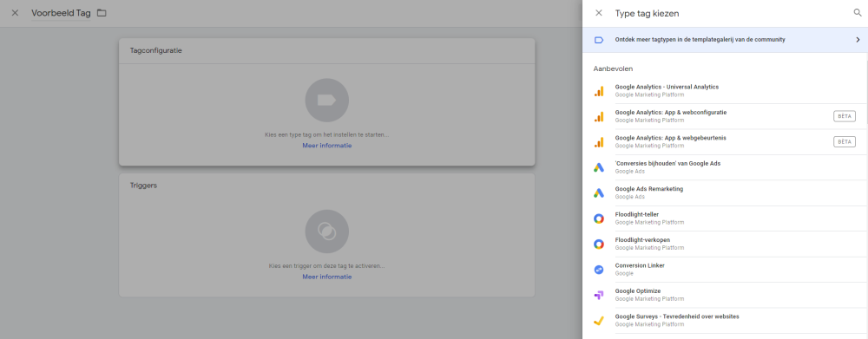Close the Voorbeeld Tag editor
The image size is (868, 339).
[15, 13]
